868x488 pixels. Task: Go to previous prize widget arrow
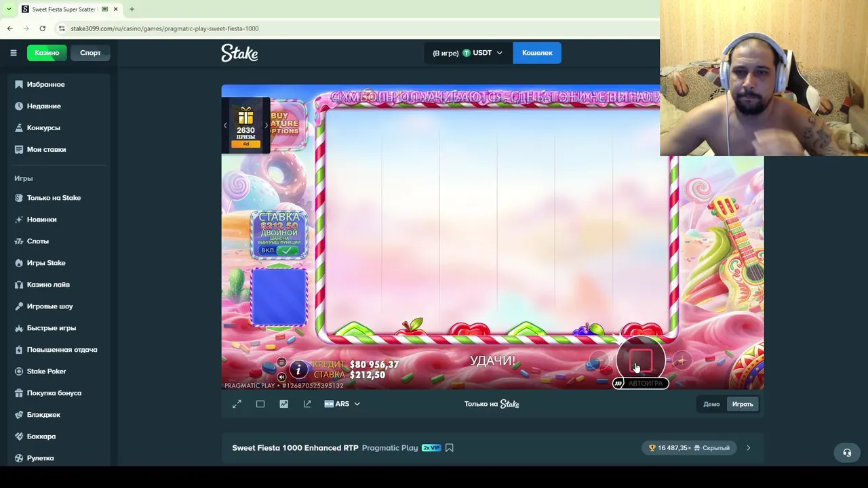pyautogui.click(x=225, y=125)
